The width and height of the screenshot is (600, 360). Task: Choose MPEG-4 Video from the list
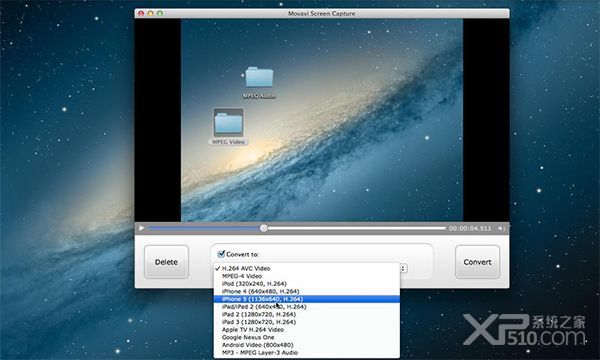pyautogui.click(x=307, y=276)
